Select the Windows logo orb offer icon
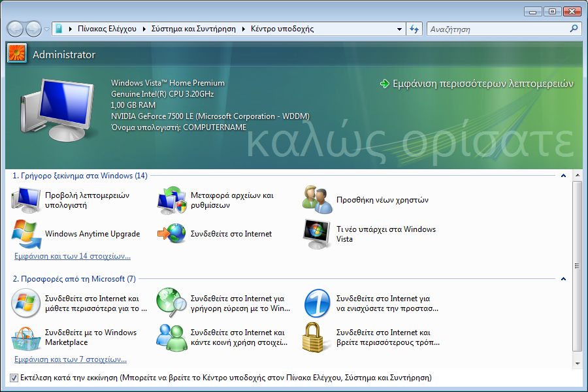 point(26,303)
